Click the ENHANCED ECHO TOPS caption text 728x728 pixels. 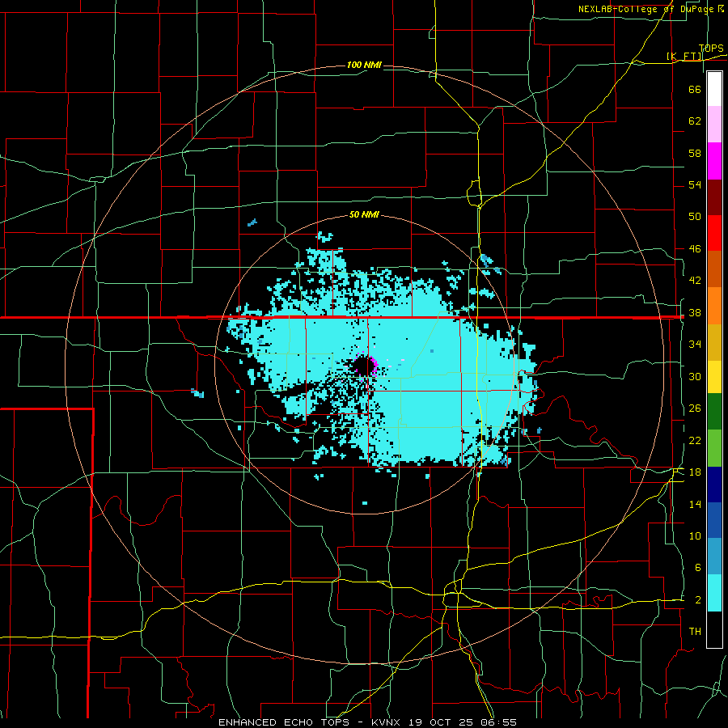coord(283,722)
